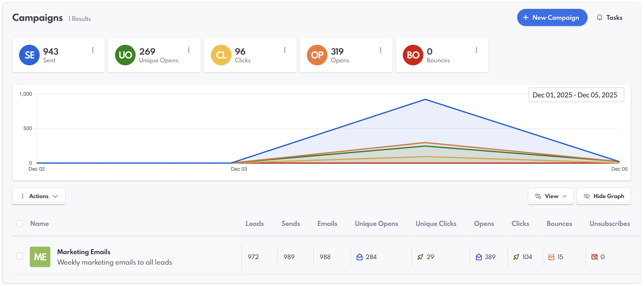The width and height of the screenshot is (644, 286).
Task: Check the select-all checkbox in table header
Action: coord(19,223)
